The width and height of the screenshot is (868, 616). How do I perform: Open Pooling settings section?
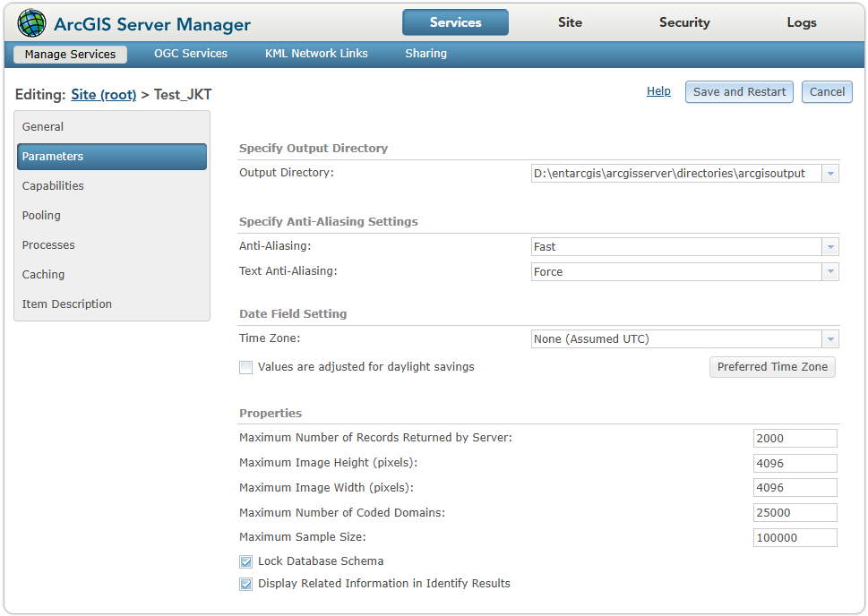coord(112,215)
